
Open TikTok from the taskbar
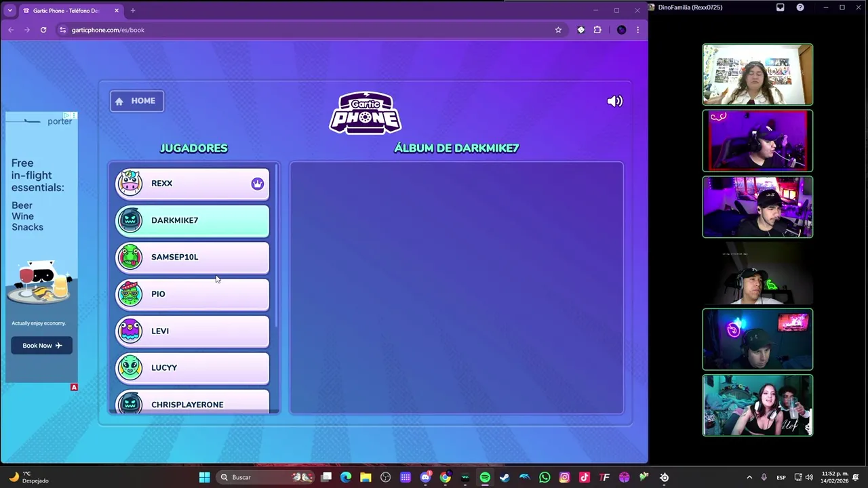585,477
